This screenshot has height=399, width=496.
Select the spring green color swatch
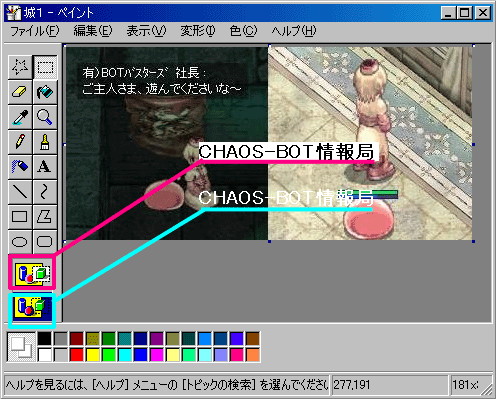coord(189,355)
